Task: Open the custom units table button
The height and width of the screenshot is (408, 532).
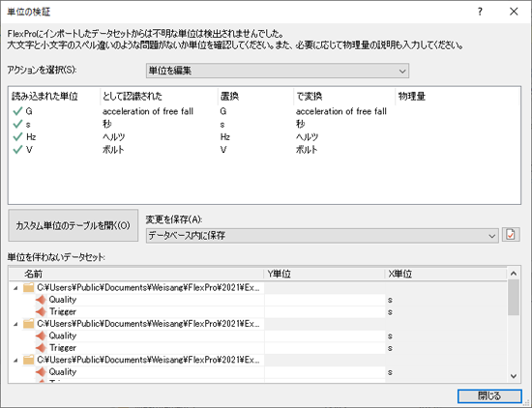Action: 73,225
